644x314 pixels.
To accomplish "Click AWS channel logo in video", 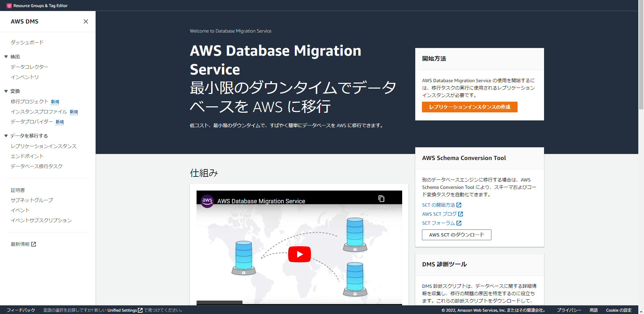I will coord(207,201).
